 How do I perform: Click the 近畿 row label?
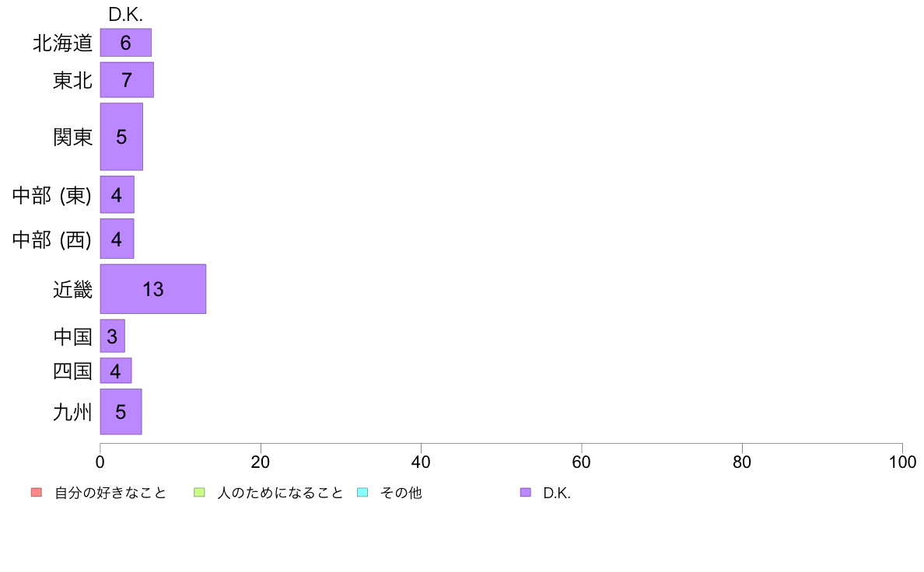point(72,289)
